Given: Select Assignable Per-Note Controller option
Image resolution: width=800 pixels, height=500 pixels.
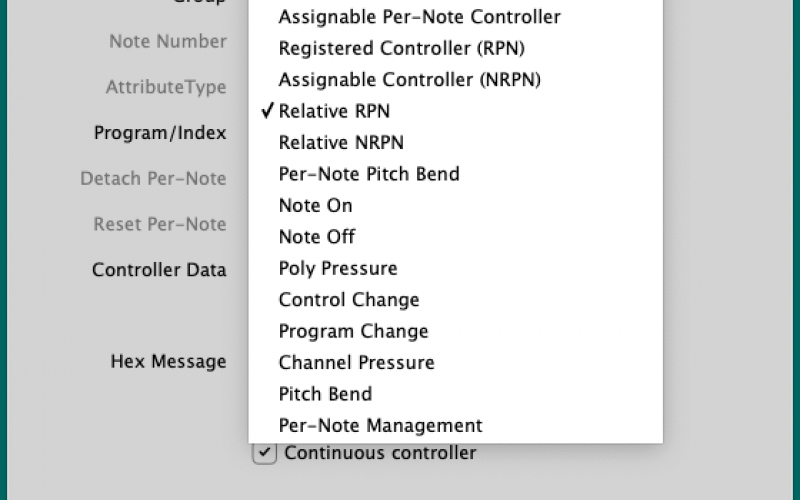Looking at the screenshot, I should (x=419, y=17).
